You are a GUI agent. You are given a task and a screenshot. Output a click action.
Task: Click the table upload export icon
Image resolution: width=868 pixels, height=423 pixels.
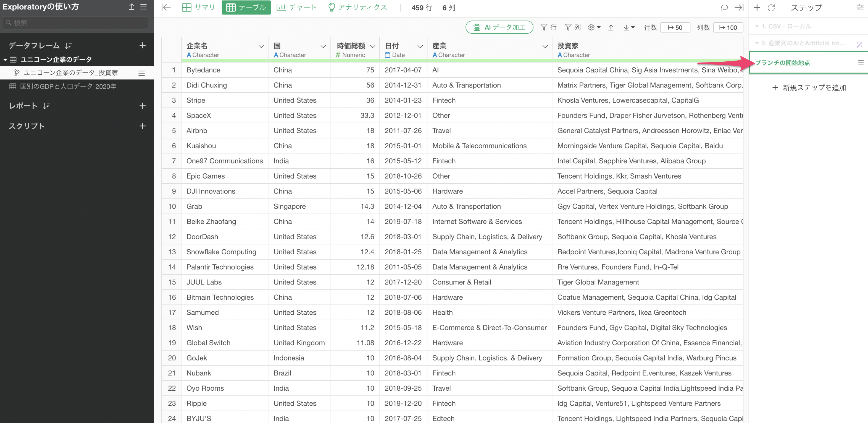tap(611, 27)
